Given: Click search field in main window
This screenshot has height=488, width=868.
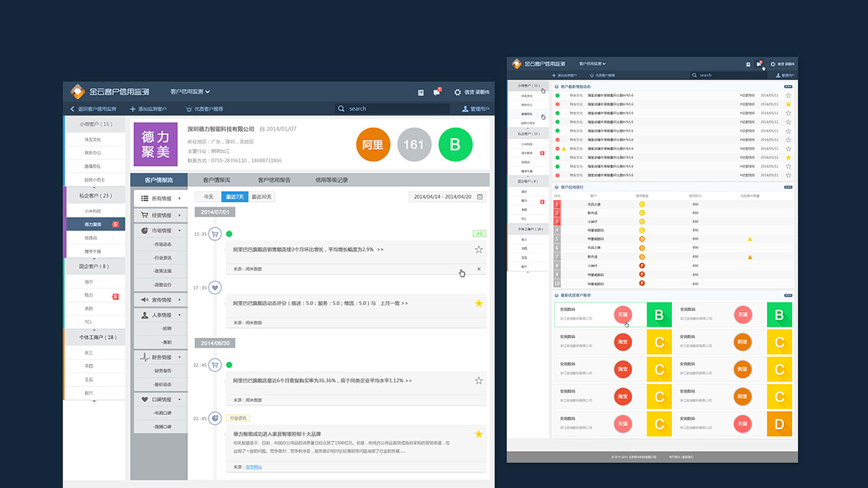Looking at the screenshot, I should pyautogui.click(x=392, y=108).
